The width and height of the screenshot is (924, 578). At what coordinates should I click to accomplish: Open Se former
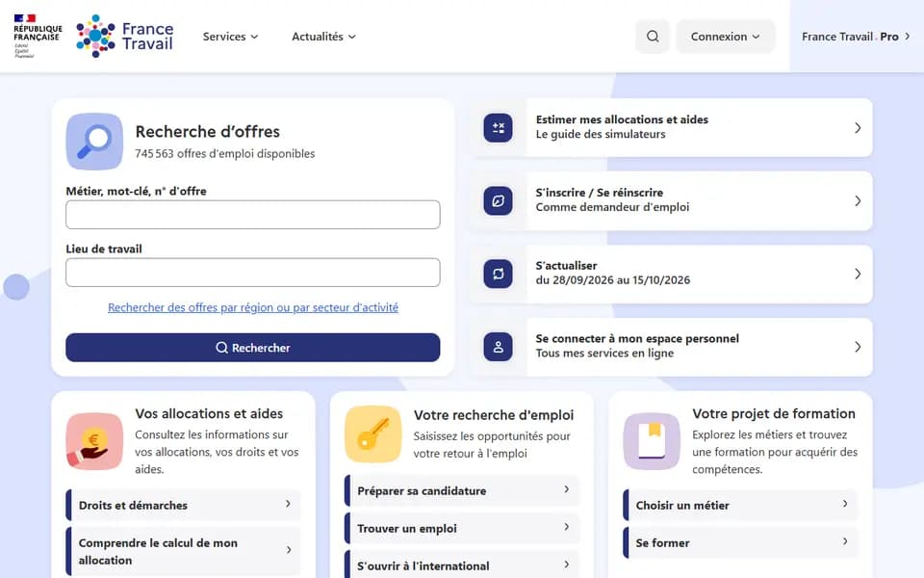point(741,542)
